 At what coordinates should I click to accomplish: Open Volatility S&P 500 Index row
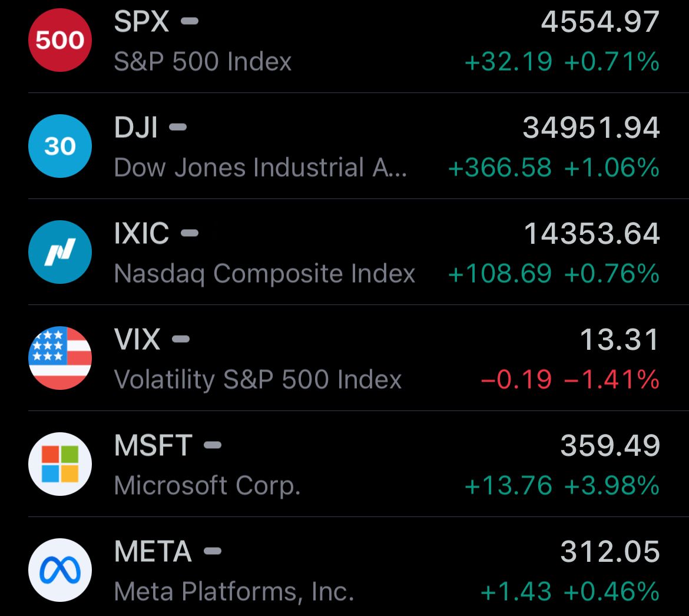coord(358,357)
